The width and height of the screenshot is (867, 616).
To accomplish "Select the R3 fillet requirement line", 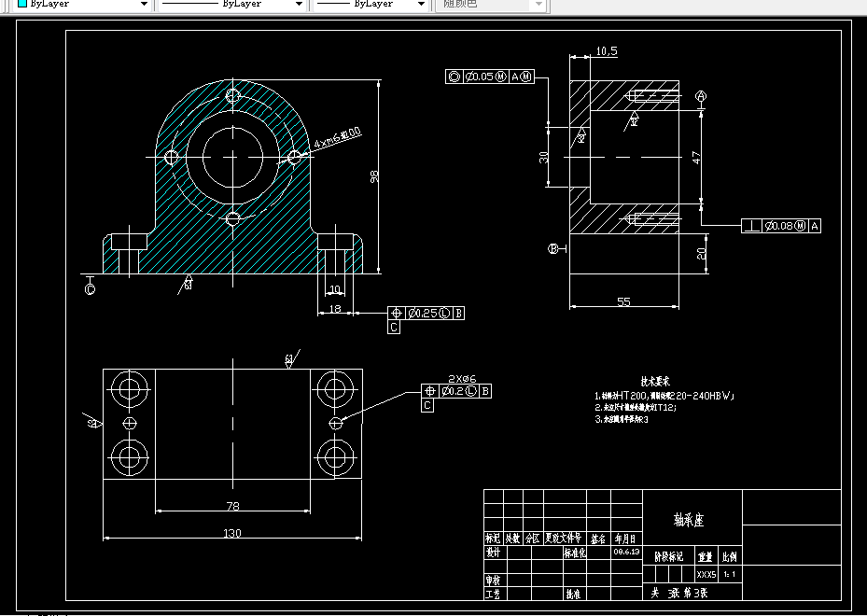I will pos(621,419).
